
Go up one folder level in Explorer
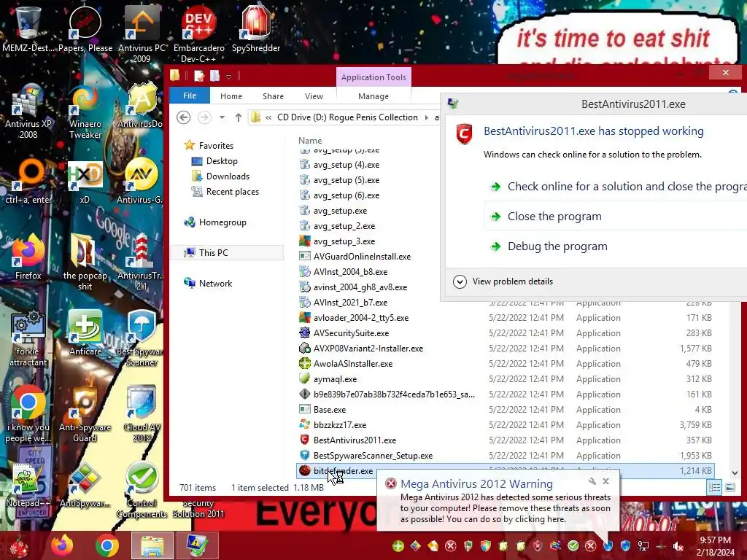(239, 117)
